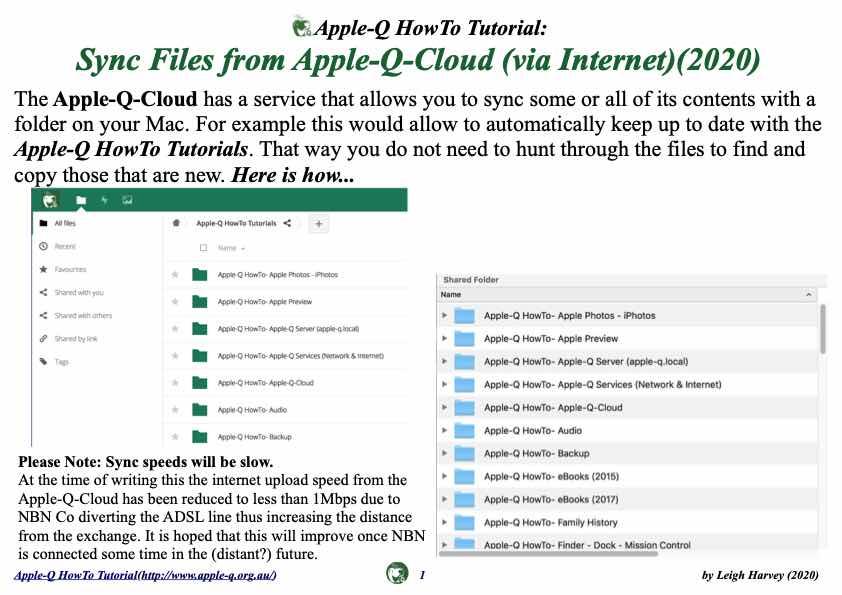This screenshot has height=595, width=842.
Task: Sort the cloud file list by Name
Action: 231,248
